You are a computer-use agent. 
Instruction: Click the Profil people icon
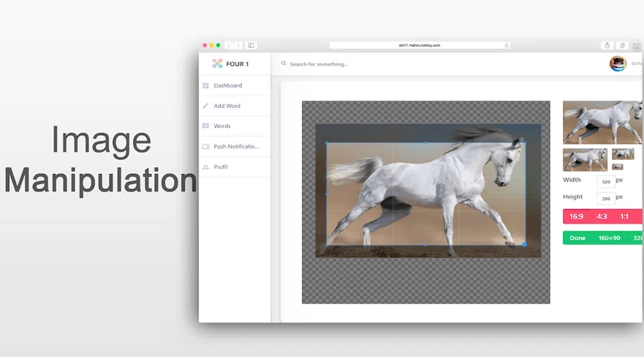(206, 167)
